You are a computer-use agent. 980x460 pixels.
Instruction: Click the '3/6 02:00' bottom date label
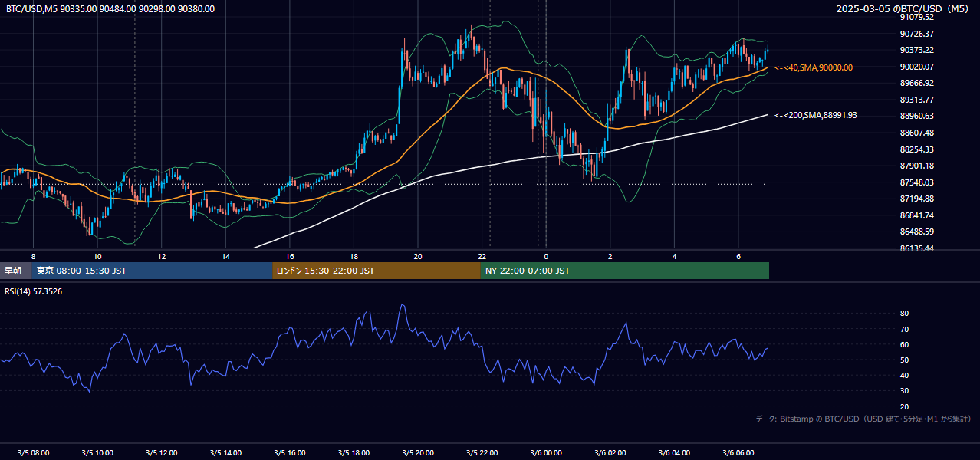click(x=610, y=453)
